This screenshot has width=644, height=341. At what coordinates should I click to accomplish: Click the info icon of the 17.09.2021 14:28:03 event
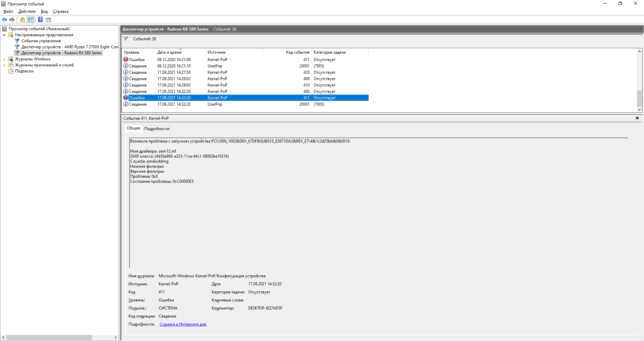click(126, 85)
